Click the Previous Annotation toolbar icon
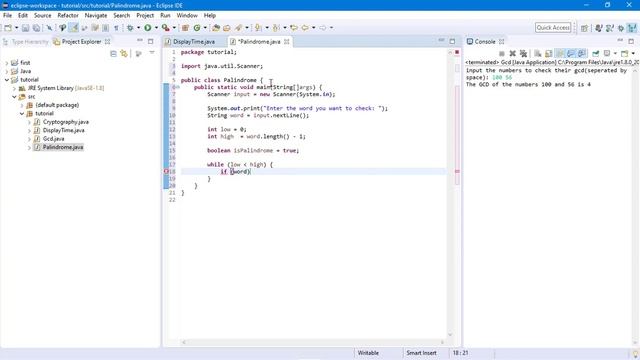This screenshot has width=640, height=360. coord(276,28)
